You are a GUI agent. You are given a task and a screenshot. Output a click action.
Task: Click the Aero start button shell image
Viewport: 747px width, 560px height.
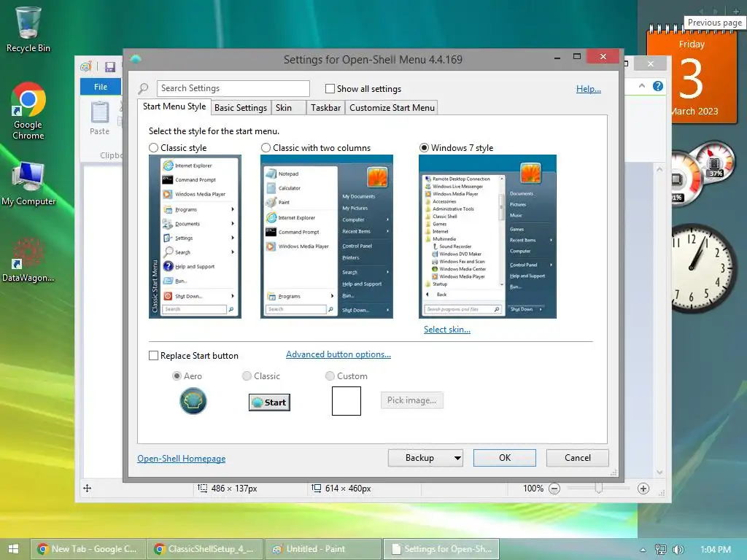coord(193,401)
